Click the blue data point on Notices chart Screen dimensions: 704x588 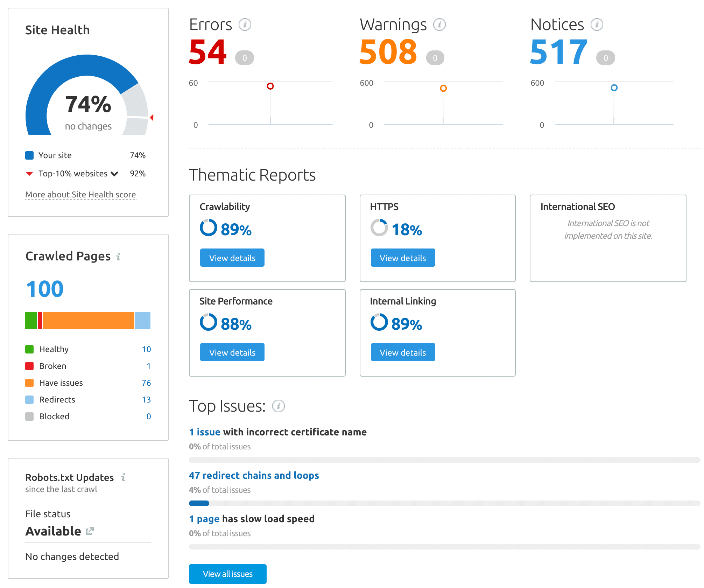click(x=614, y=87)
